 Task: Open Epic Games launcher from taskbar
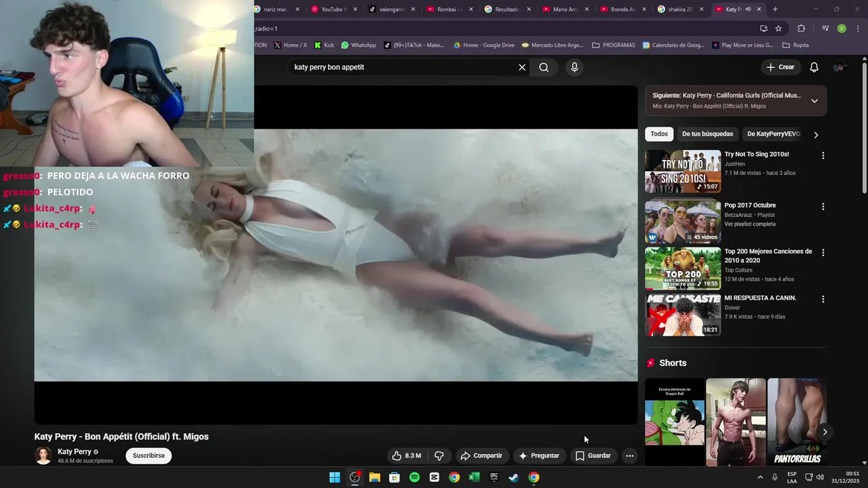494,477
